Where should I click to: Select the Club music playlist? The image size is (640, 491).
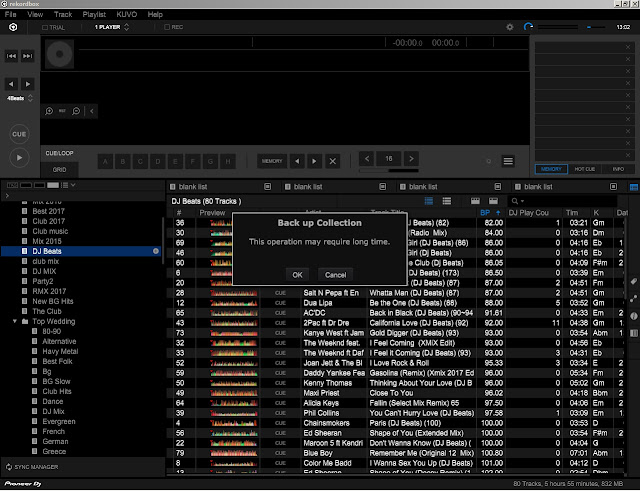(x=50, y=231)
